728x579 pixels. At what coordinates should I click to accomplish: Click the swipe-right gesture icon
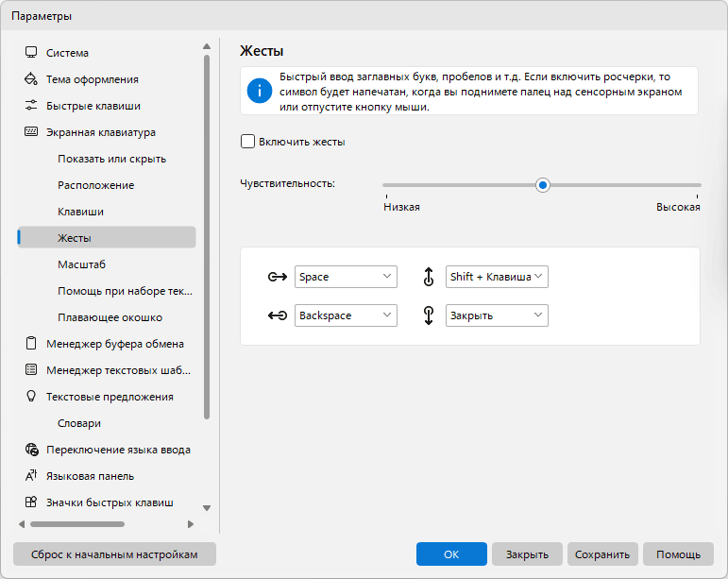pyautogui.click(x=278, y=277)
